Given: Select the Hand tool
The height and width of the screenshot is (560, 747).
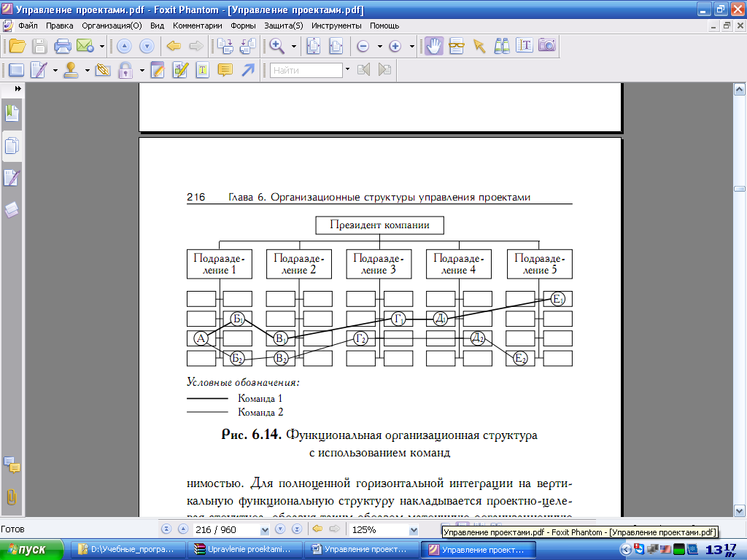Looking at the screenshot, I should [x=433, y=46].
